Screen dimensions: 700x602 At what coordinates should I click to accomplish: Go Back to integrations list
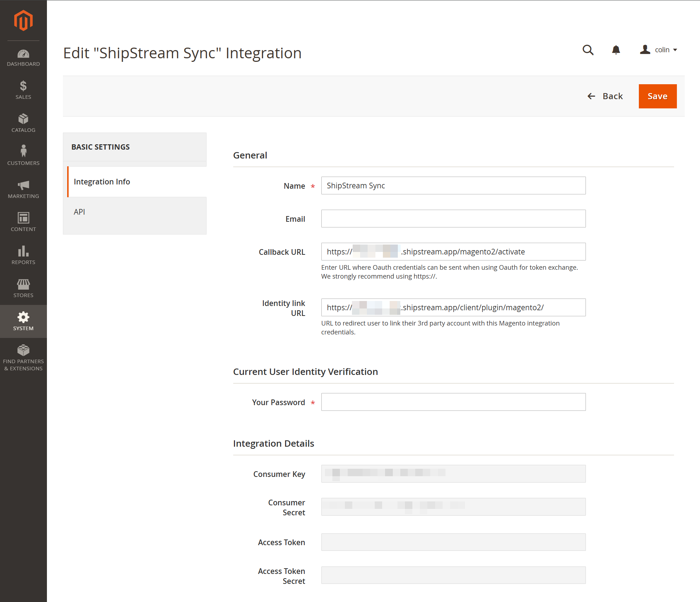click(605, 96)
